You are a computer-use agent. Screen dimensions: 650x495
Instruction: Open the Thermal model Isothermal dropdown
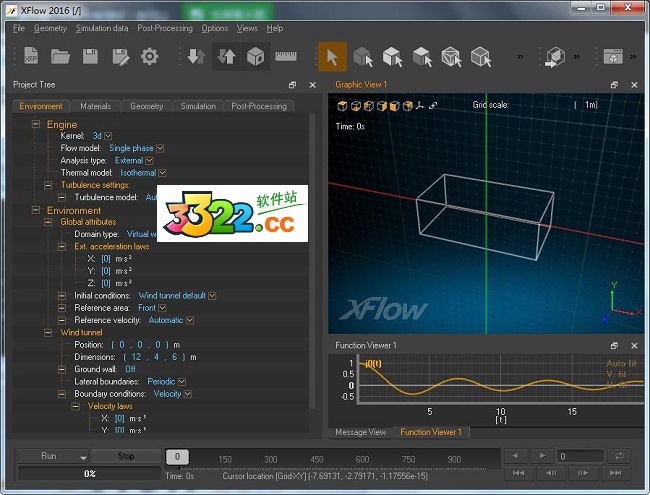[163, 173]
